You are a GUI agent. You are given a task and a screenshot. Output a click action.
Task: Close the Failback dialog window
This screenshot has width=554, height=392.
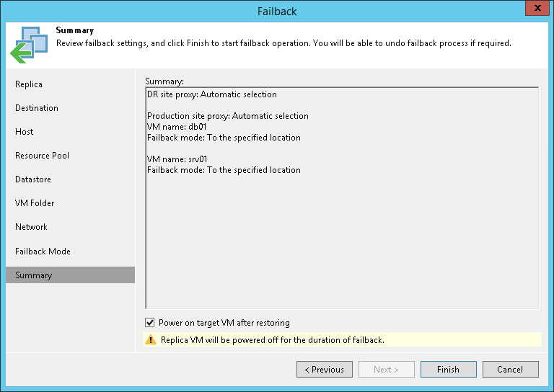pos(535,10)
